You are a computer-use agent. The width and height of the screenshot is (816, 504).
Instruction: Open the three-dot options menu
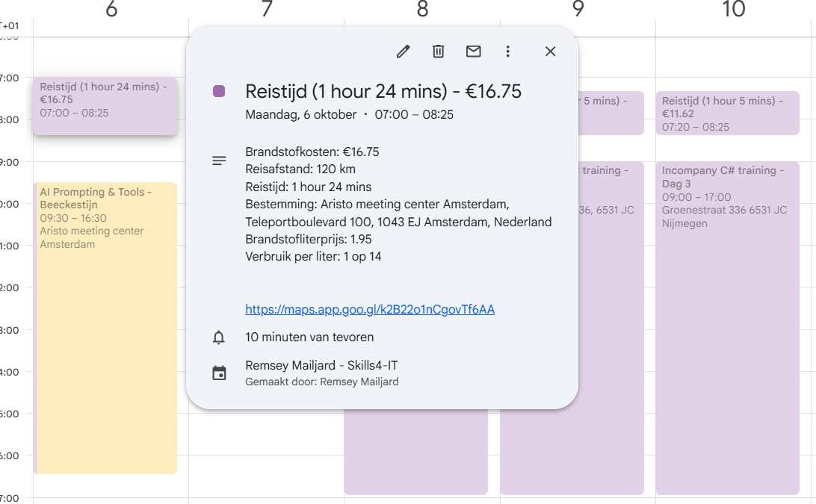[508, 52]
